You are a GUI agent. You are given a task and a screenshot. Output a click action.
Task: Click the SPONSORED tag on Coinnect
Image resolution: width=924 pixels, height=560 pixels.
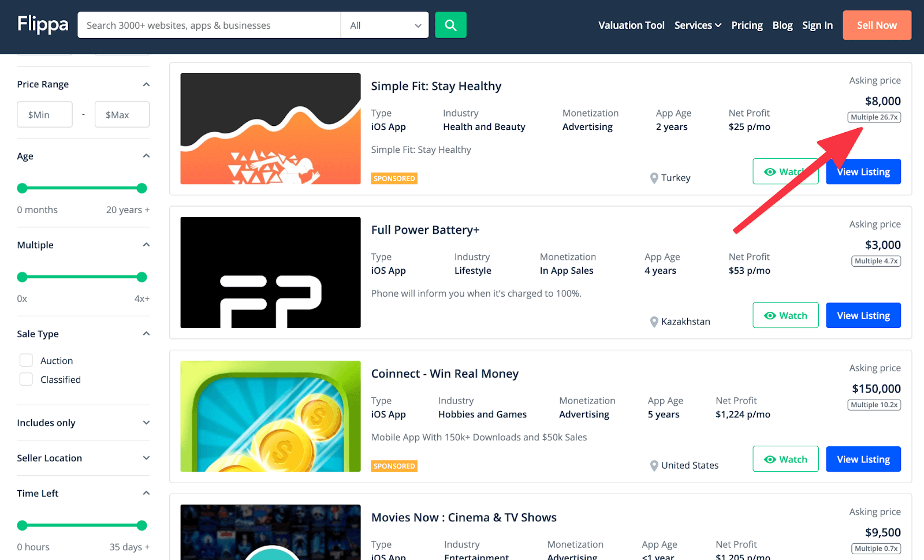(x=394, y=466)
